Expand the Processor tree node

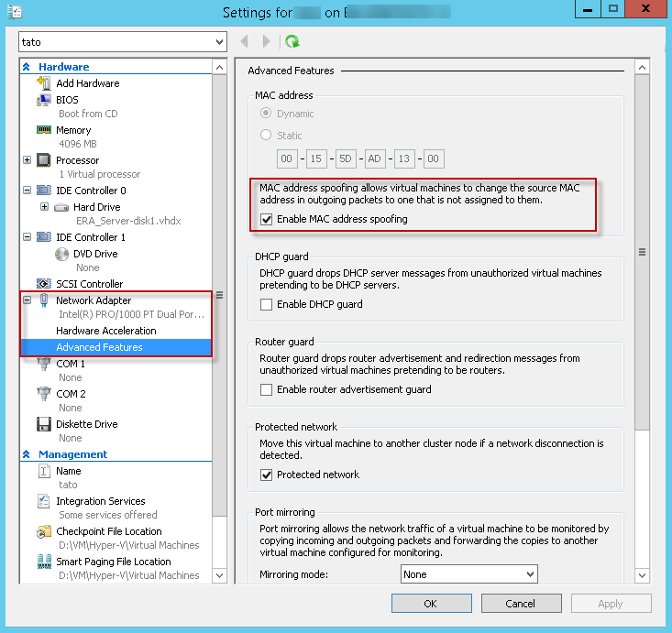[x=27, y=160]
